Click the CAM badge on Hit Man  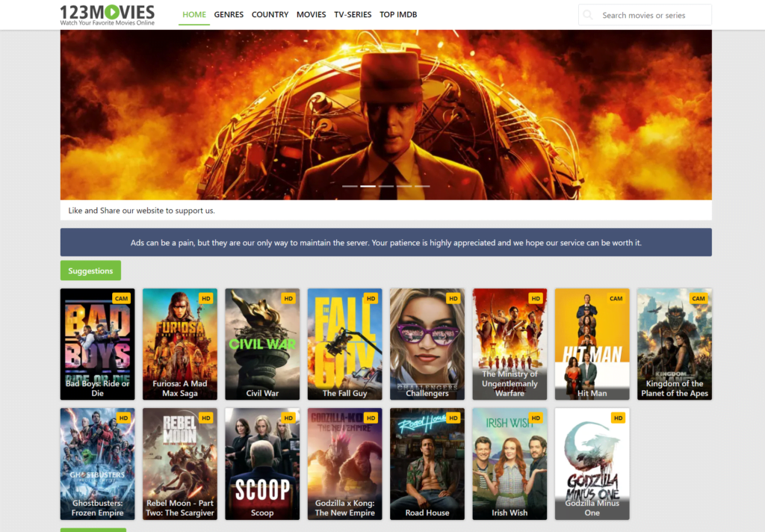616,298
